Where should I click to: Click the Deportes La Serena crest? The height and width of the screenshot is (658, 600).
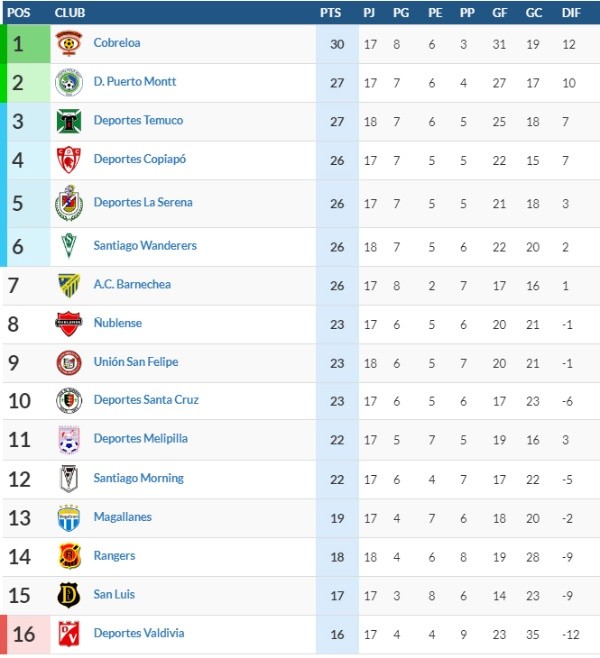[68, 203]
